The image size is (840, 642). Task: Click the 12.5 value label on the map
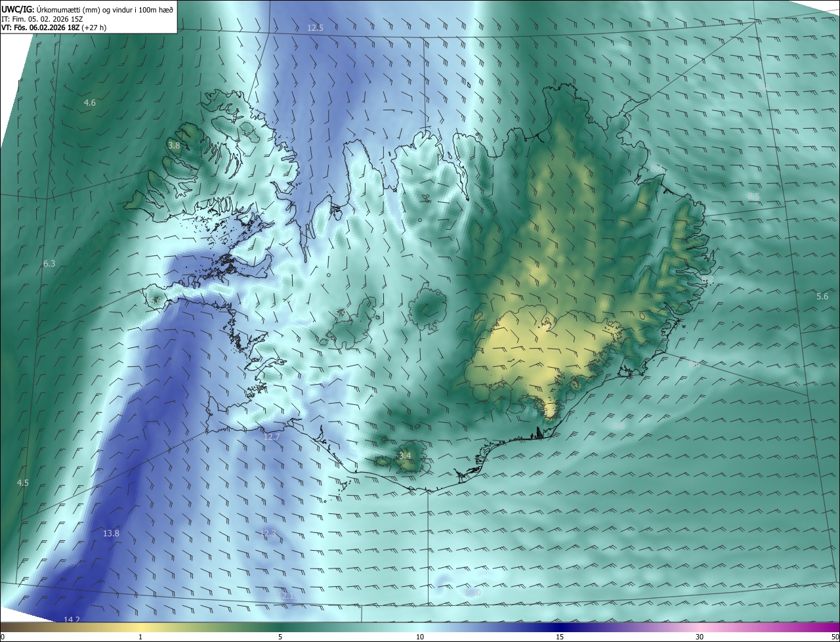(x=316, y=28)
